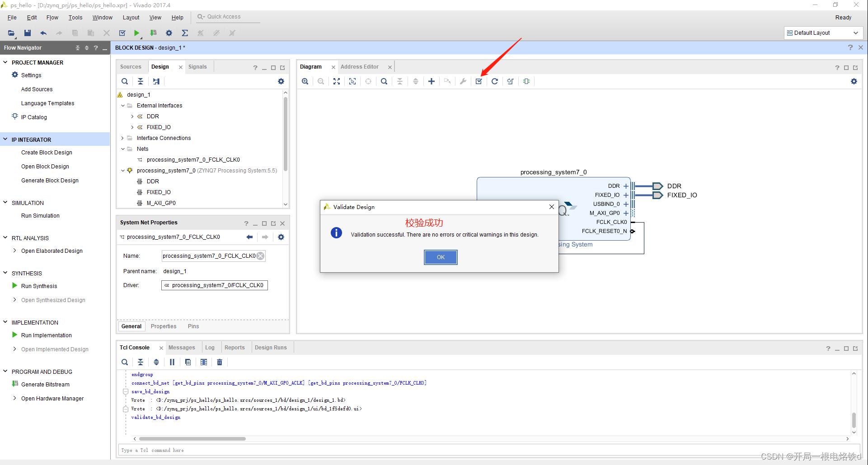Open the Tools menu
The height and width of the screenshot is (465, 868).
[x=75, y=18]
